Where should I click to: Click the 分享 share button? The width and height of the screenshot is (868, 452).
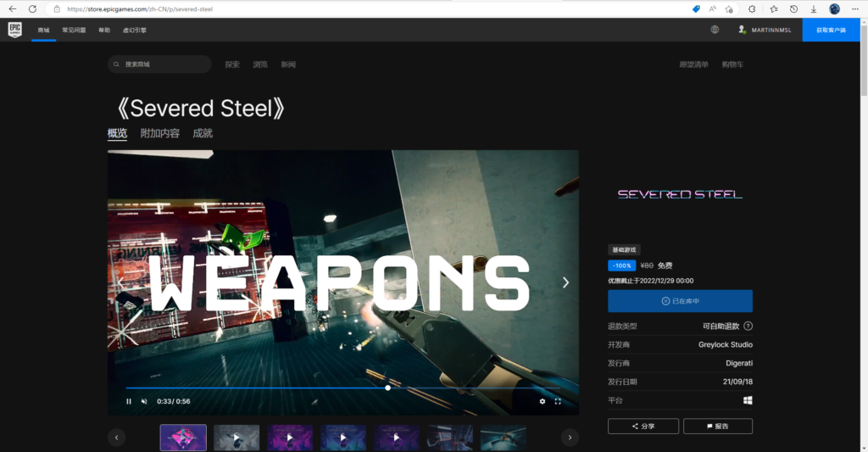click(x=643, y=426)
